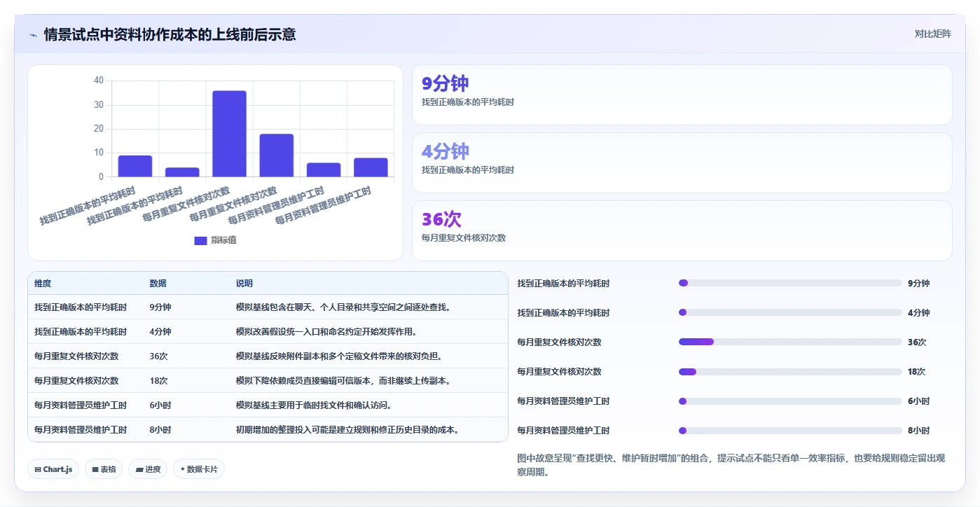This screenshot has width=980, height=507.
Task: Click the shortest chart bar with value 4
Action: point(182,172)
